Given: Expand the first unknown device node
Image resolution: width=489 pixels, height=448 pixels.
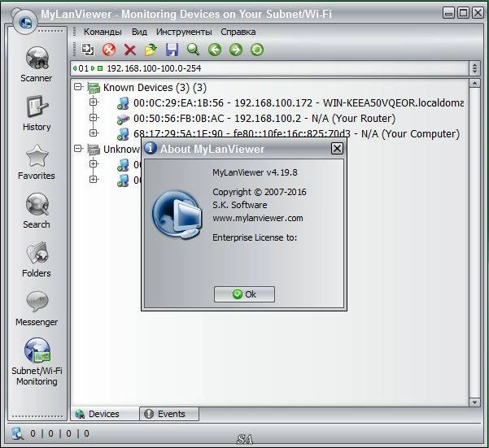Looking at the screenshot, I should (94, 163).
